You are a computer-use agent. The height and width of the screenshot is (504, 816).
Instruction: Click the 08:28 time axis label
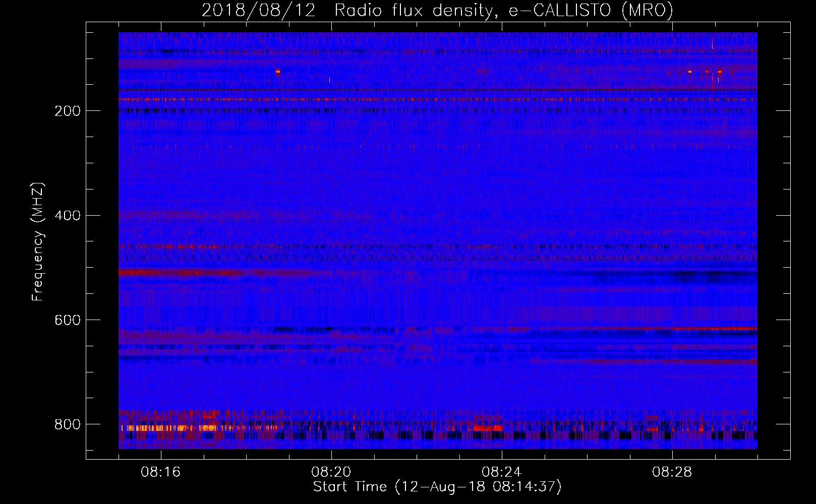pos(672,472)
